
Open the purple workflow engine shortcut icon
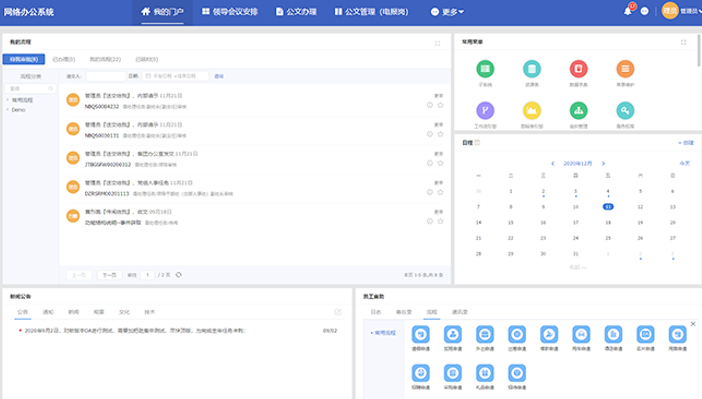(485, 111)
